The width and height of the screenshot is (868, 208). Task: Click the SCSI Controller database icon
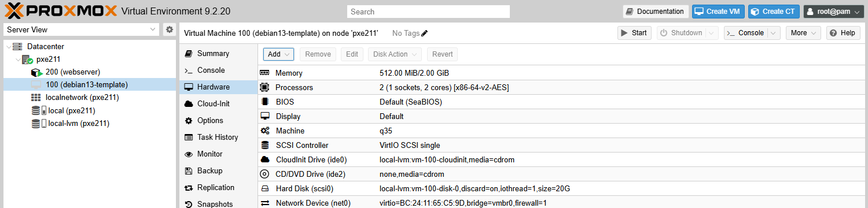265,145
